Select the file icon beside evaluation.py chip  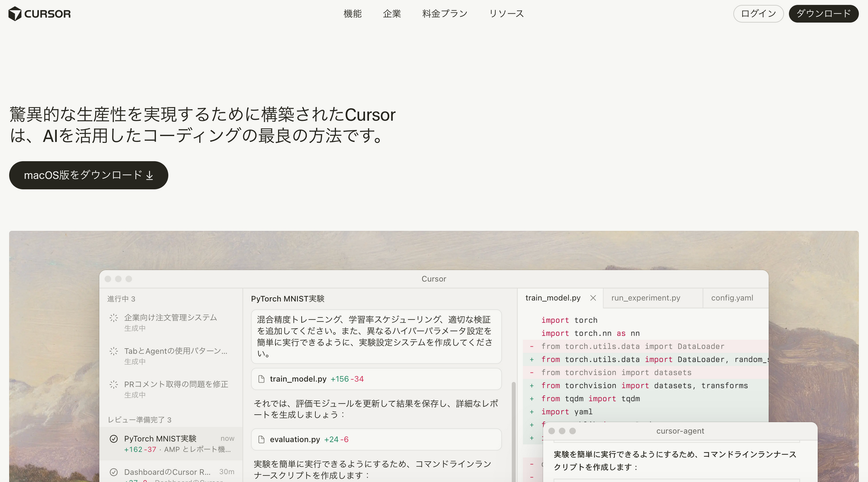[261, 439]
